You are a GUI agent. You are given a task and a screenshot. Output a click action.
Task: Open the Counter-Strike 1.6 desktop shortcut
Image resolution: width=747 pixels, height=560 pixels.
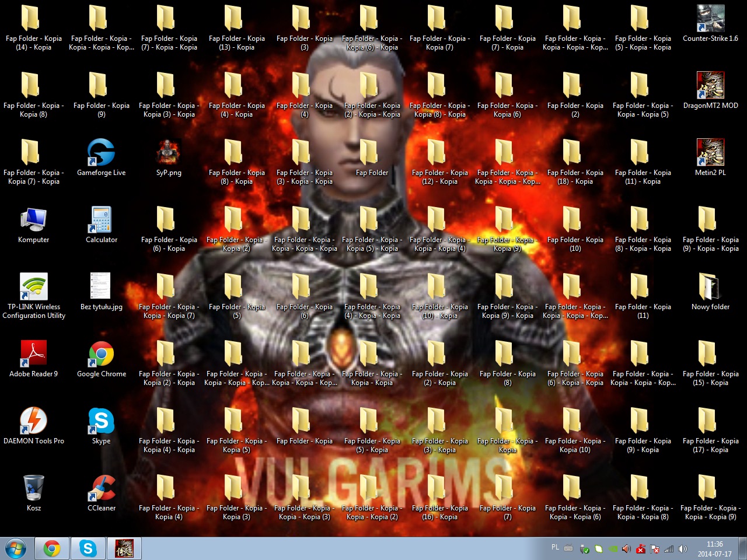click(710, 23)
